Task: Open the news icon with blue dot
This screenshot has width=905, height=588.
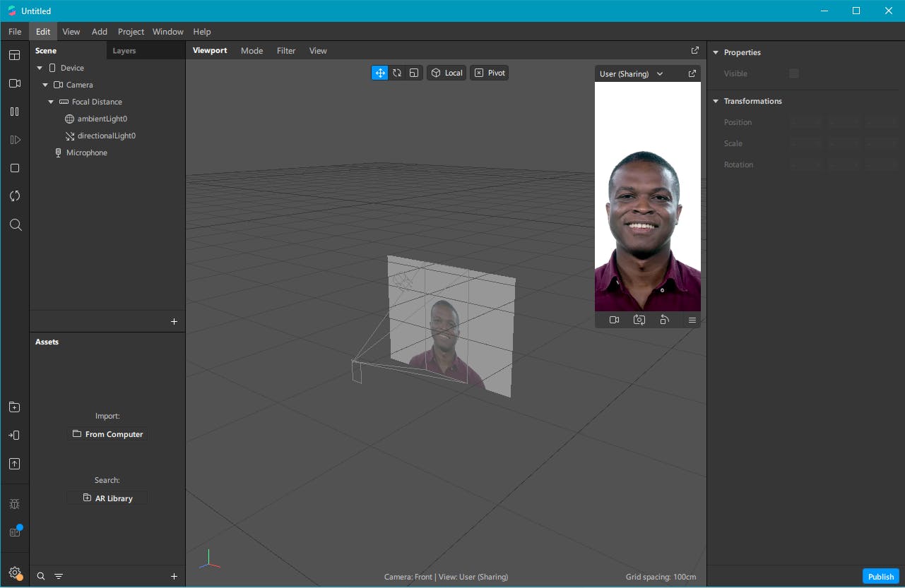Action: [15, 532]
